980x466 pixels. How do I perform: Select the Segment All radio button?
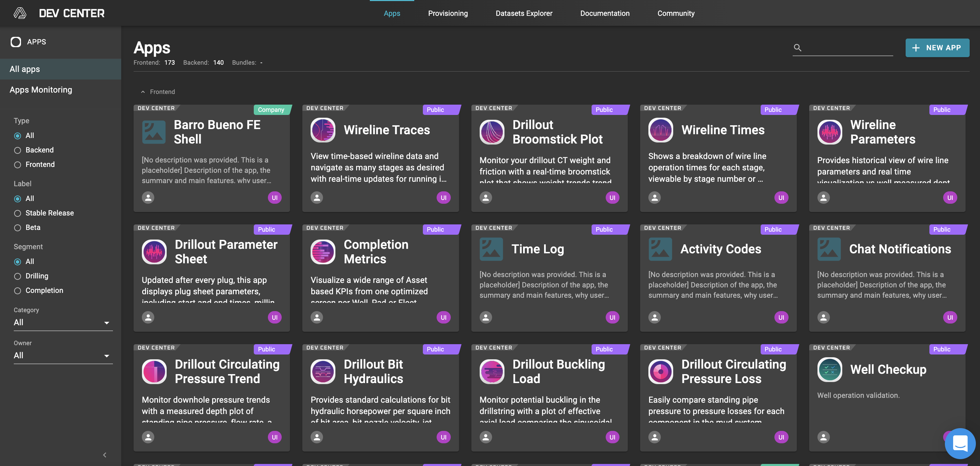tap(18, 262)
